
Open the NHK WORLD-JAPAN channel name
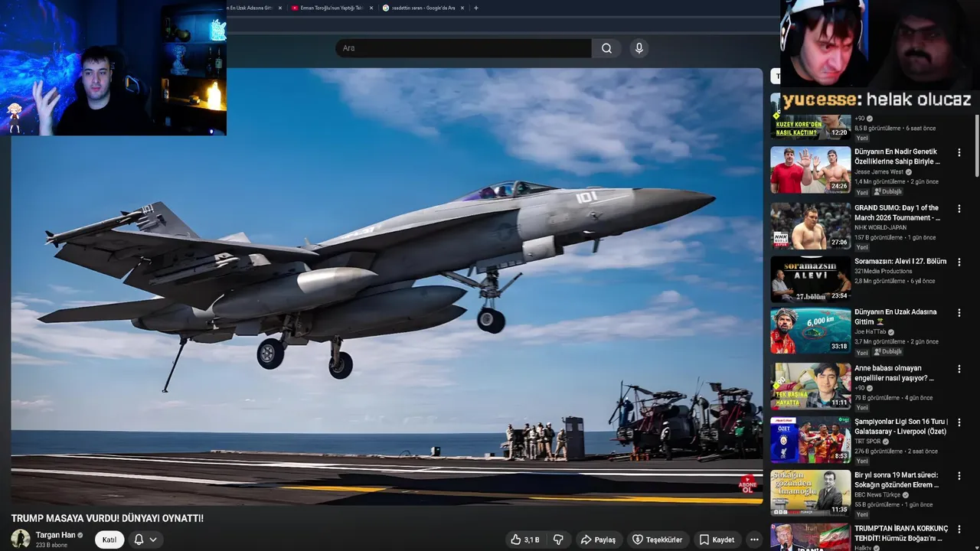click(x=881, y=227)
